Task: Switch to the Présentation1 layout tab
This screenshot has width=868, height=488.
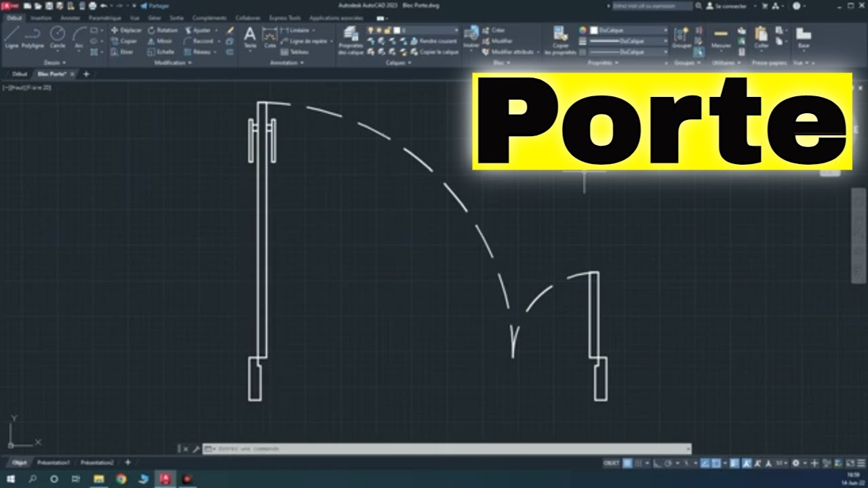Action: [54, 462]
